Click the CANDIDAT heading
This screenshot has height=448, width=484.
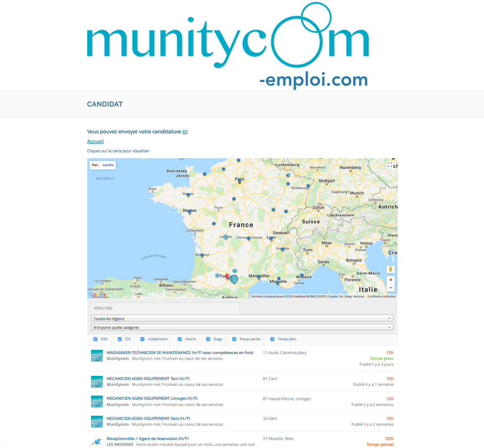coord(105,104)
